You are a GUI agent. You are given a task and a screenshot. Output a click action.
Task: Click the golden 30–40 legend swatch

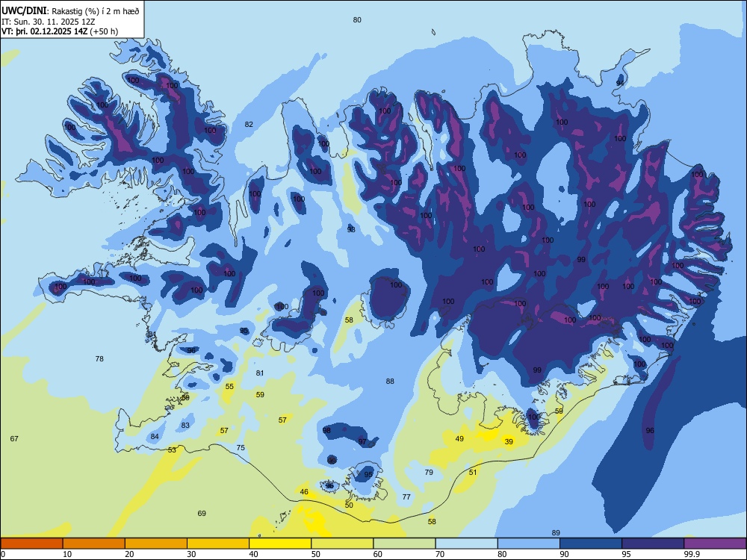[218, 544]
